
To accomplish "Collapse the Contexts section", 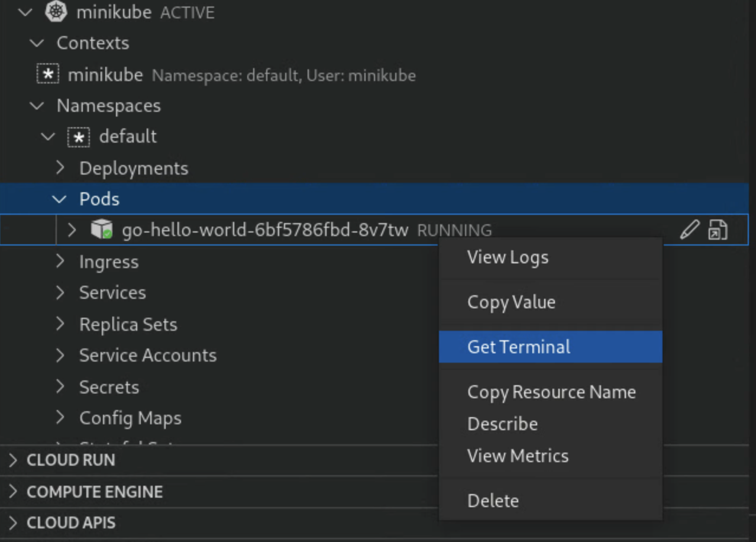I will 36,43.
